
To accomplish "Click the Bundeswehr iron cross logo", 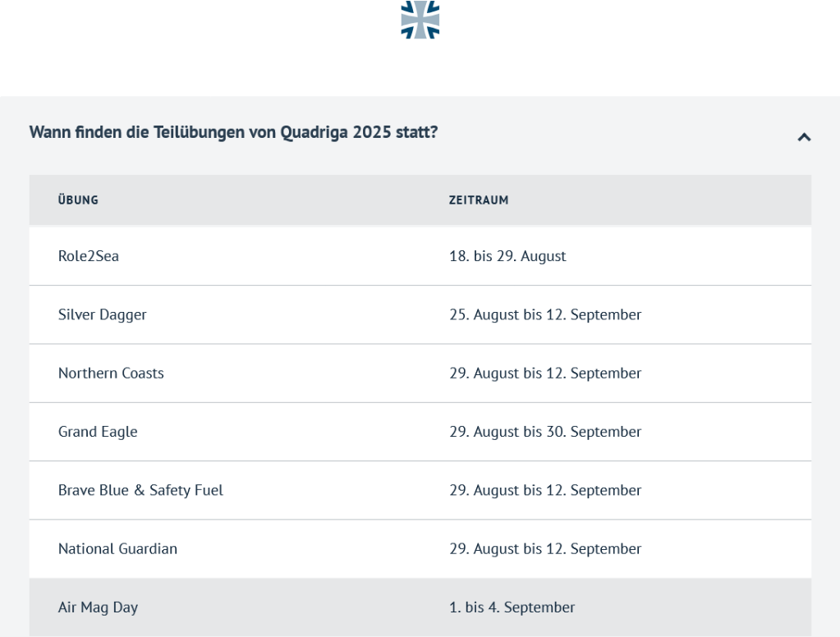I will tap(420, 19).
